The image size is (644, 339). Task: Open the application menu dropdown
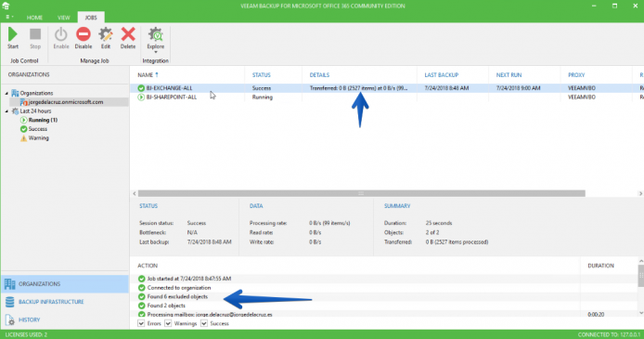[x=9, y=18]
